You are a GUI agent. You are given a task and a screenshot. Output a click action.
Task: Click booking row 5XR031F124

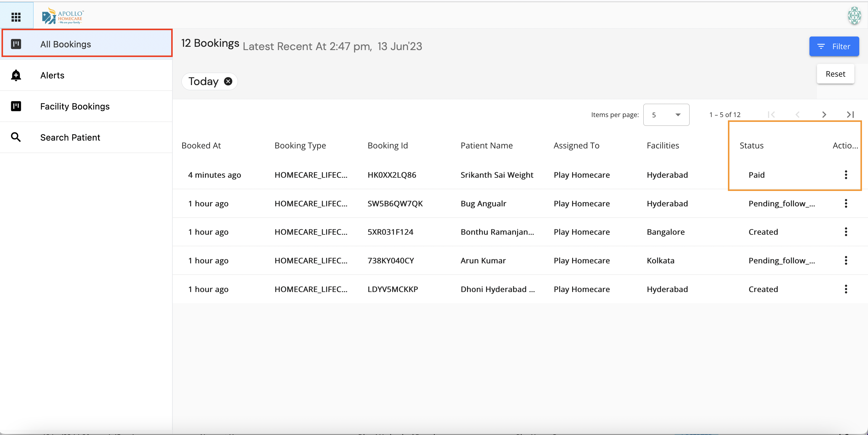click(x=390, y=232)
